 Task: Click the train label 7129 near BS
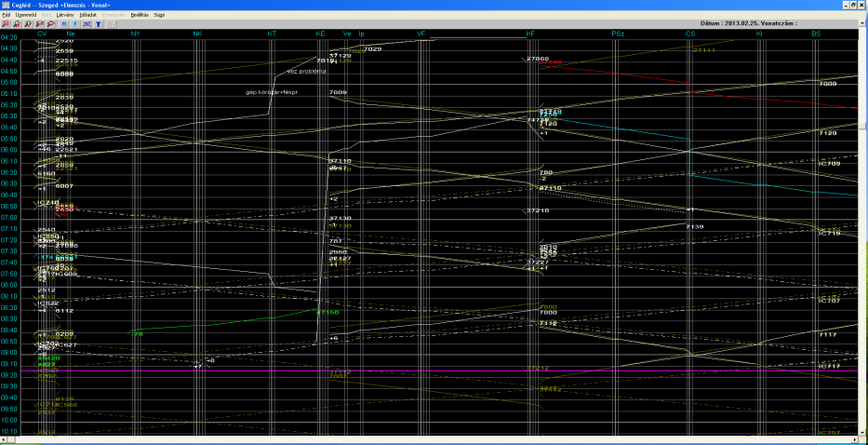point(828,133)
